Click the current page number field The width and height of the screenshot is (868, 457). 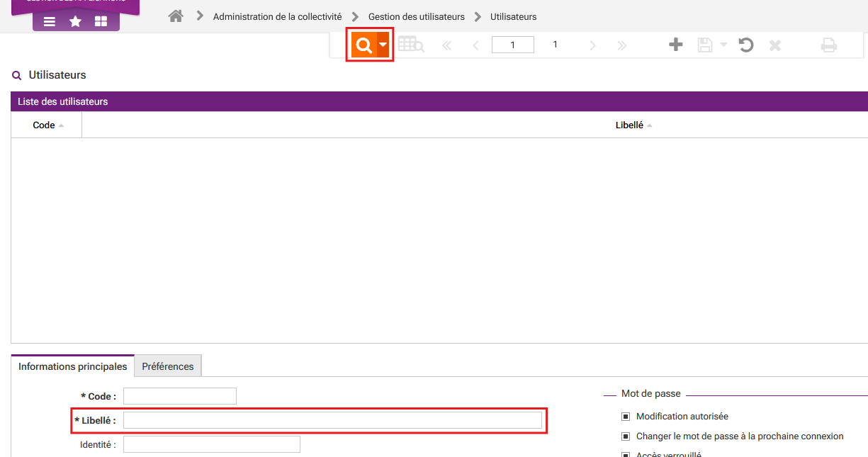513,45
